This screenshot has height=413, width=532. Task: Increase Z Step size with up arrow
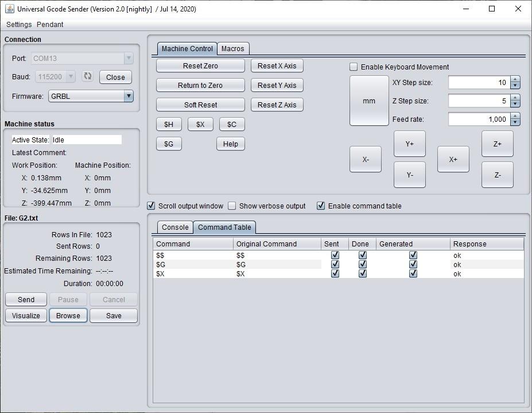point(515,98)
